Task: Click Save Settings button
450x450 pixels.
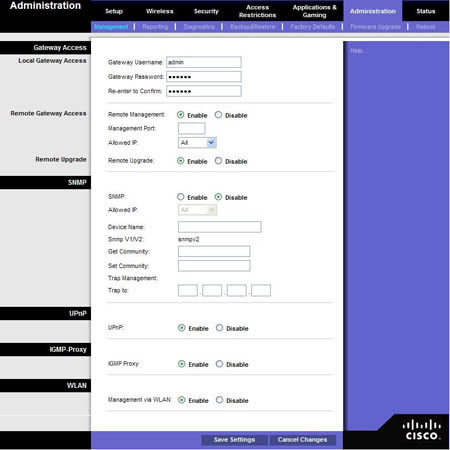Action: [x=234, y=440]
